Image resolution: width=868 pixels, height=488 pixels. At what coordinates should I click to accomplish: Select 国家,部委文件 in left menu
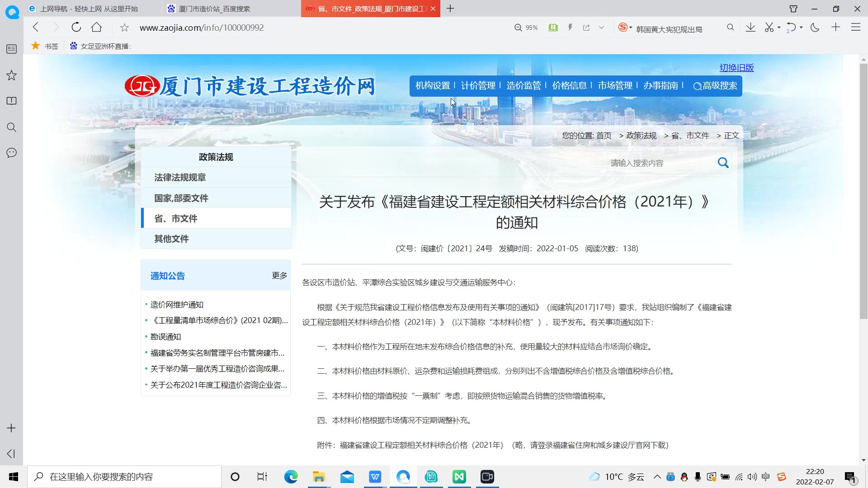[216, 198]
